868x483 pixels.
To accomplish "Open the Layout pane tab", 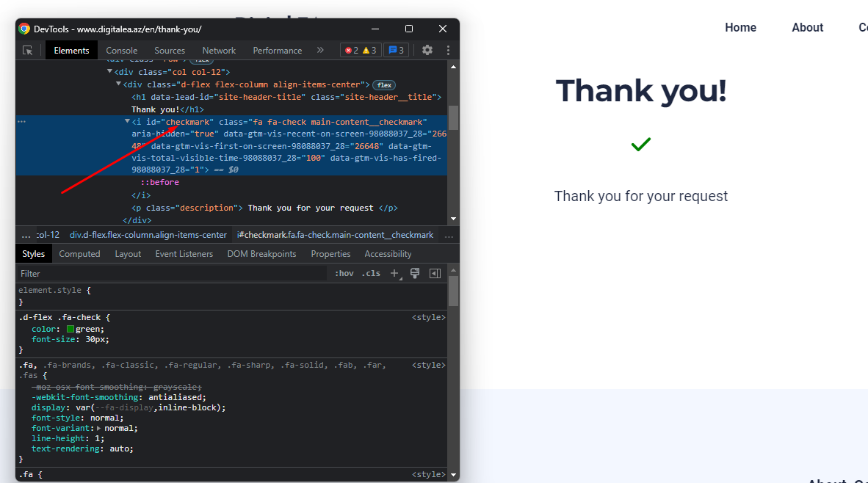I will point(128,254).
